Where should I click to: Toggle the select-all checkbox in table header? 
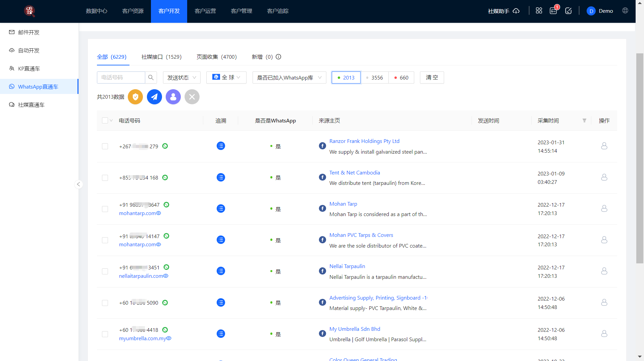click(x=105, y=120)
